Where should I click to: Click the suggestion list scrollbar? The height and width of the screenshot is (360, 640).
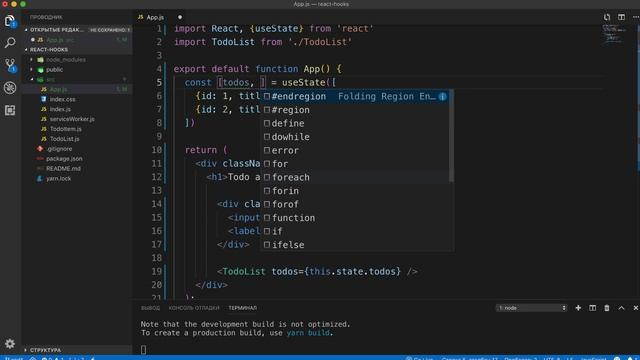(x=451, y=136)
